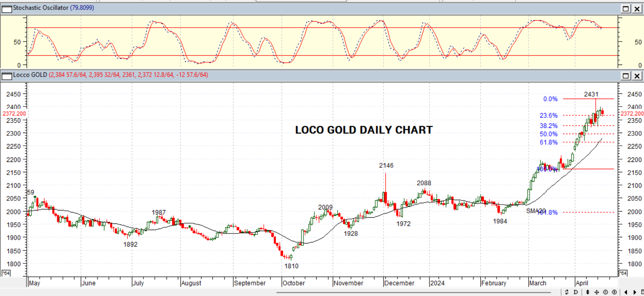Click the 2009 price label

325,207
